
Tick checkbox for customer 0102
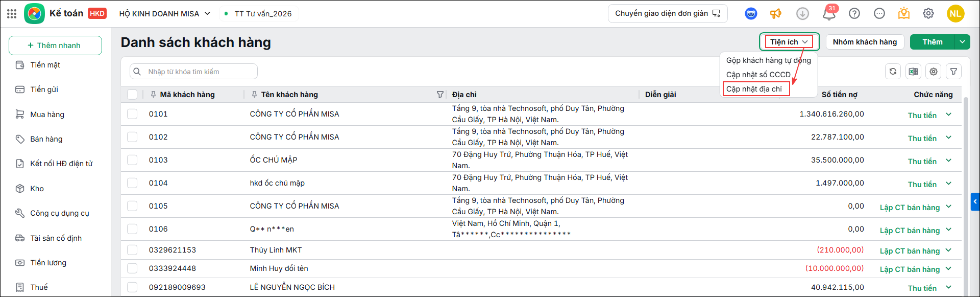click(132, 137)
